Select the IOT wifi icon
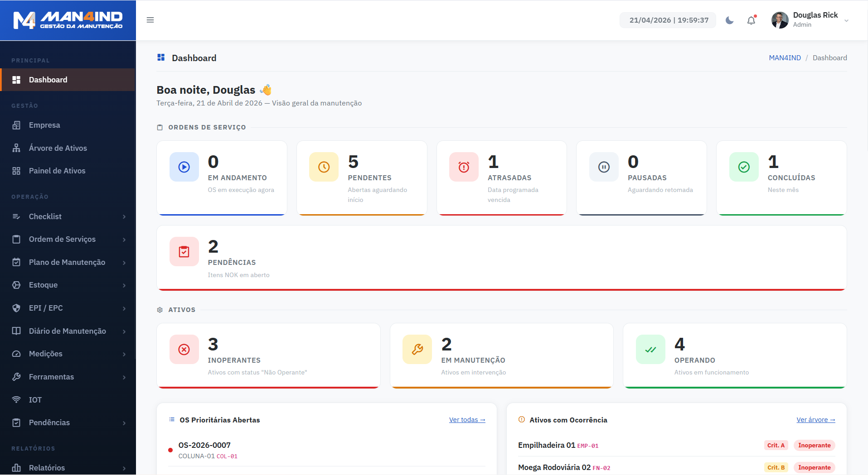The image size is (868, 475). point(17,400)
